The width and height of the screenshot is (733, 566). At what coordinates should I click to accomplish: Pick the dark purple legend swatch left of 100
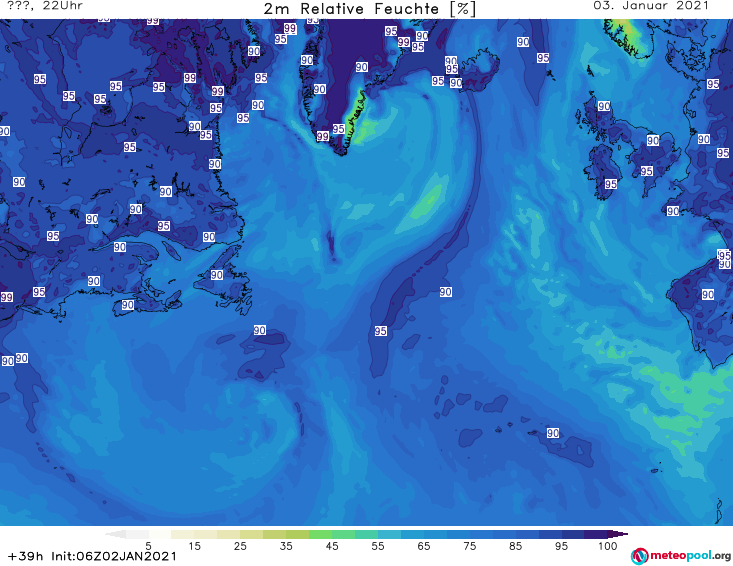(596, 534)
